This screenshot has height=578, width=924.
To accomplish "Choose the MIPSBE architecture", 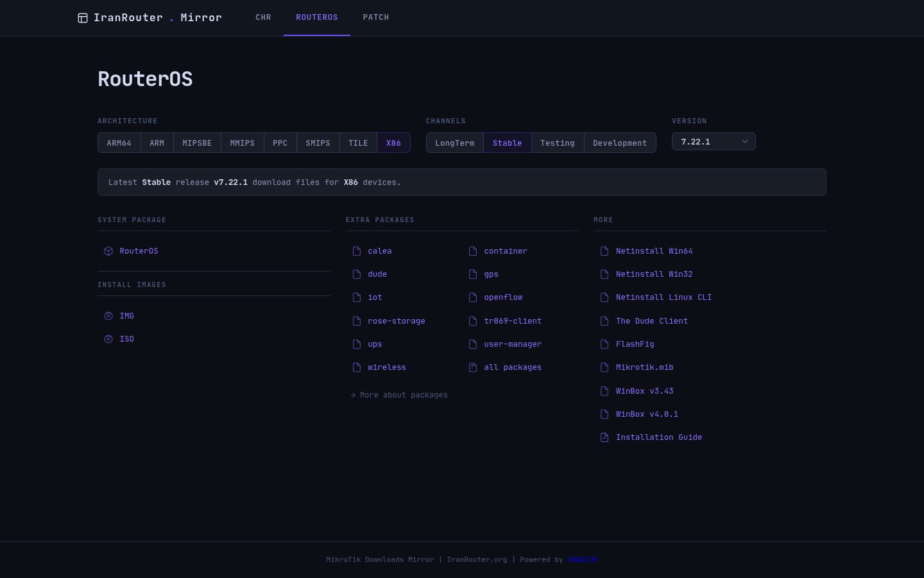I will click(x=197, y=143).
